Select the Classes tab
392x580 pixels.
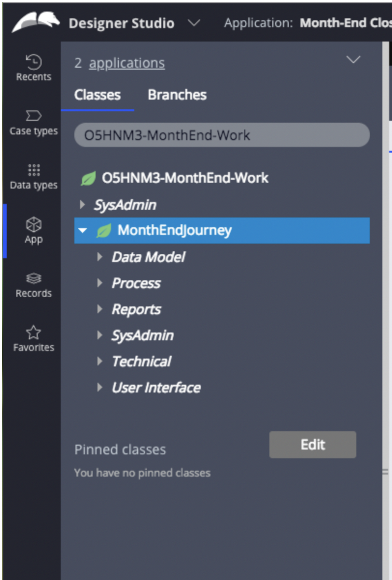tap(98, 95)
